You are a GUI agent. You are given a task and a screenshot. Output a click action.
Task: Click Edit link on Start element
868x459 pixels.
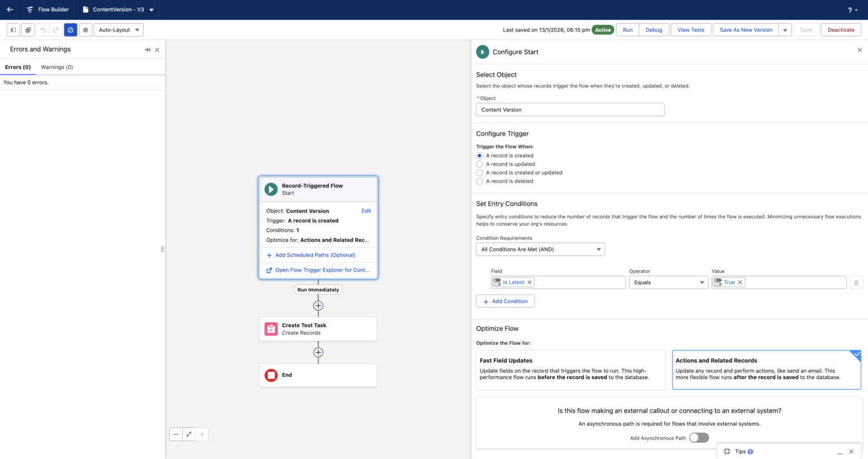tap(366, 211)
